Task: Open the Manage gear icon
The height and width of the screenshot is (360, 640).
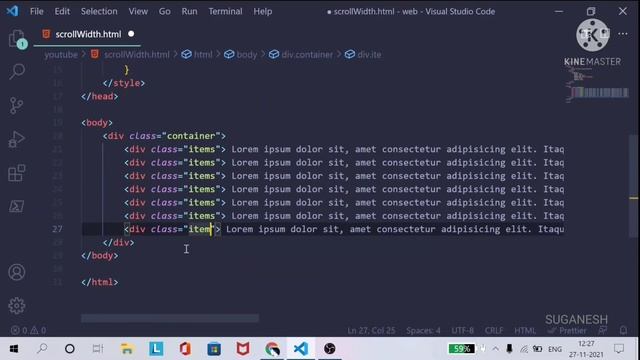Action: 17,305
